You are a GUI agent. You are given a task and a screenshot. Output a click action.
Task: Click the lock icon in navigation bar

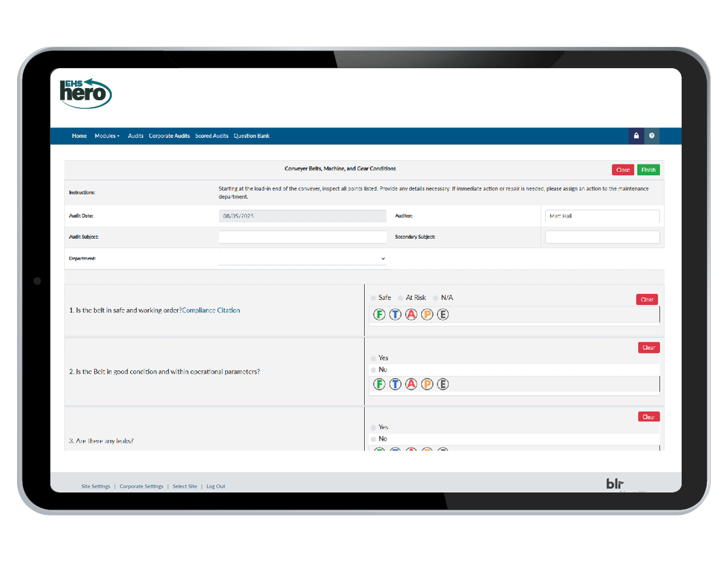coord(636,136)
